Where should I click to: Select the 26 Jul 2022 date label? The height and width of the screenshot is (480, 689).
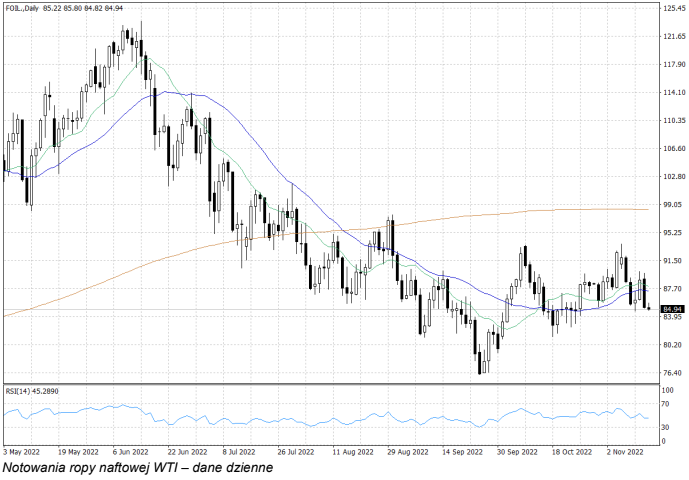[x=295, y=451]
